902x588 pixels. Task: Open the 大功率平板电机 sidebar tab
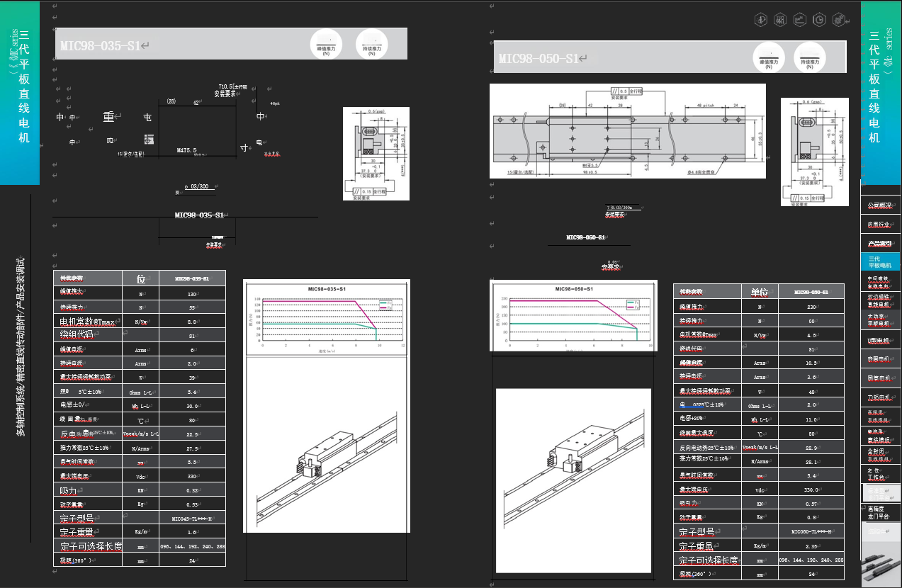(880, 320)
